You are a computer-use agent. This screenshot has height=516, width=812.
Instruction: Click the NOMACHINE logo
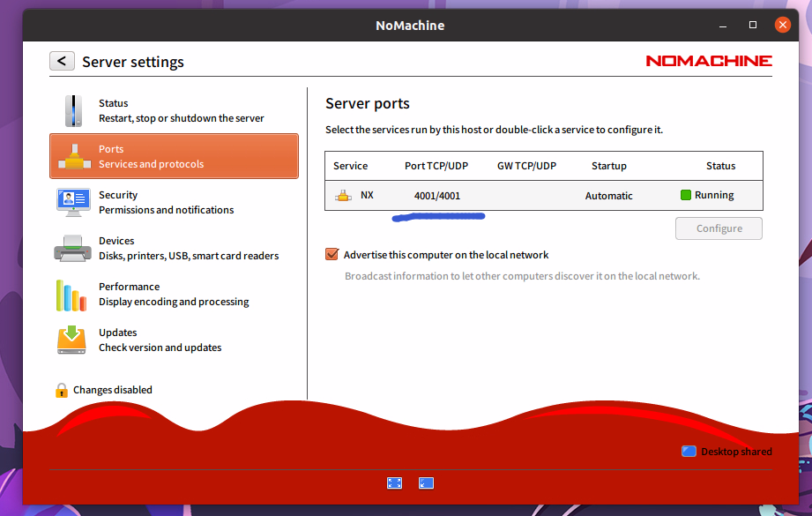pos(709,61)
